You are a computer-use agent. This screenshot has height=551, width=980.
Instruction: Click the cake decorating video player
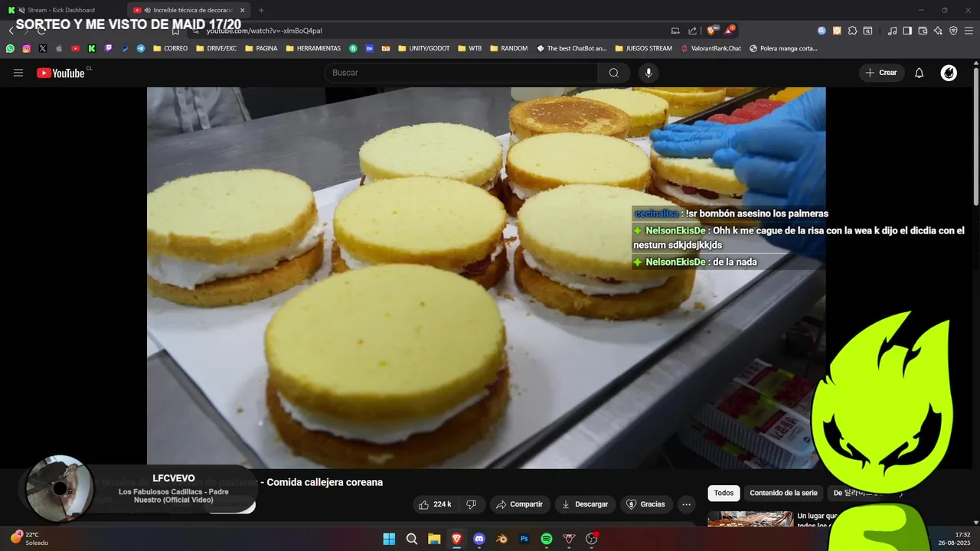486,277
